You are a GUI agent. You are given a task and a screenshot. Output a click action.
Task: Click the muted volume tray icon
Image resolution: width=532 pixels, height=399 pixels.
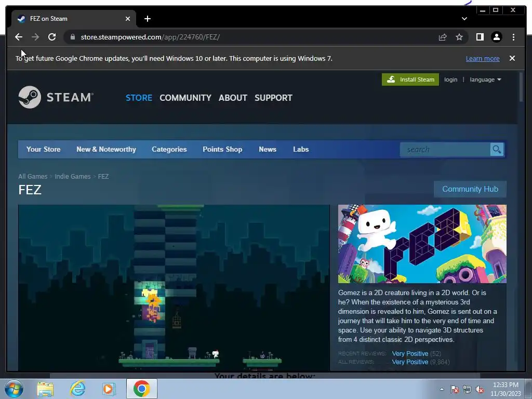tap(480, 390)
